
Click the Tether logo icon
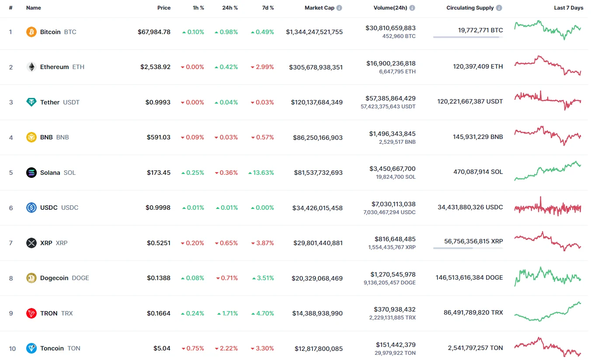pyautogui.click(x=31, y=102)
